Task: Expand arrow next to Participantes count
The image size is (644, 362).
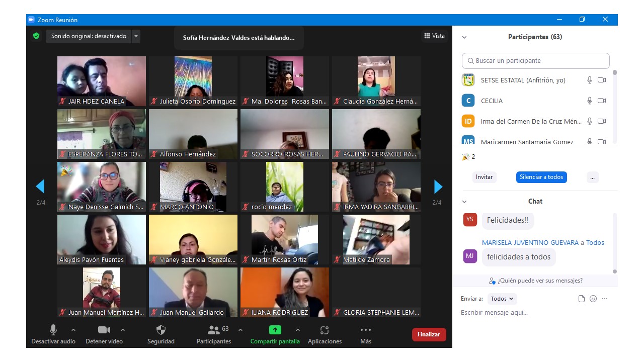Action: point(240,330)
